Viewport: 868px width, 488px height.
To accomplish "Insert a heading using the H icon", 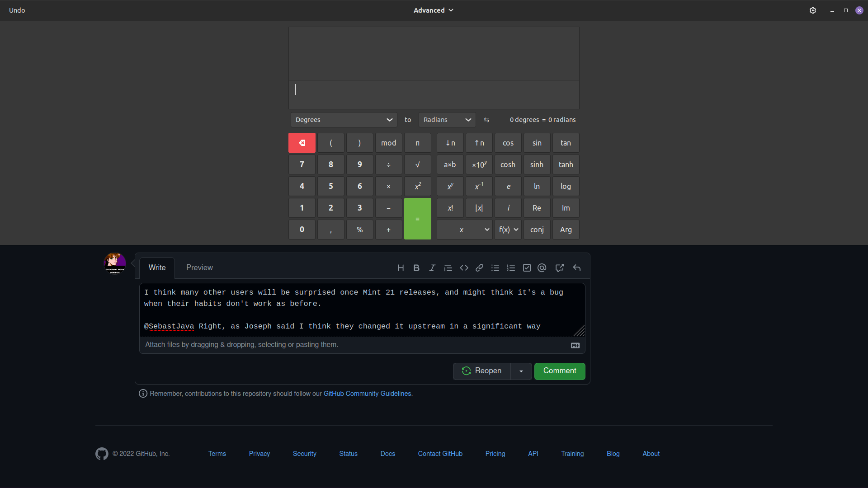I will [401, 267].
